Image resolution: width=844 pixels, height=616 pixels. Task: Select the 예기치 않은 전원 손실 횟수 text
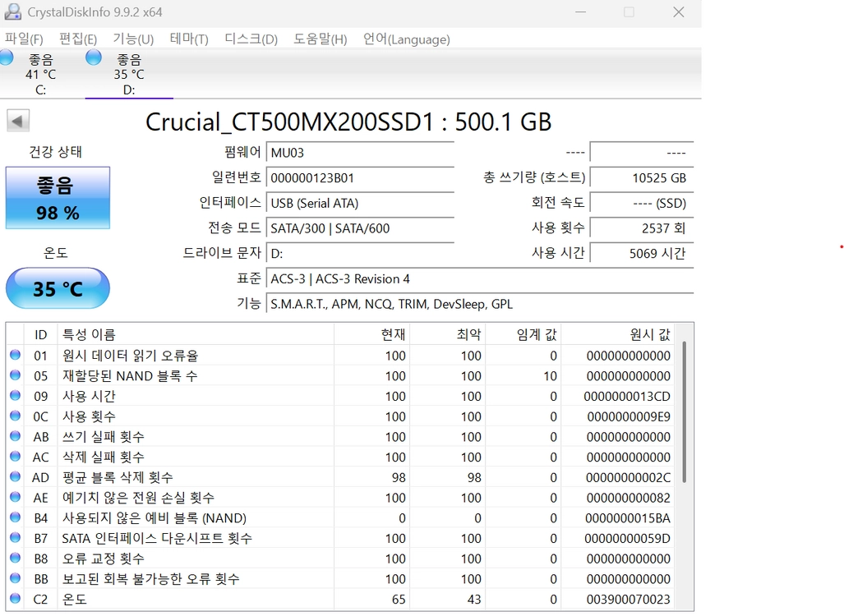(138, 498)
